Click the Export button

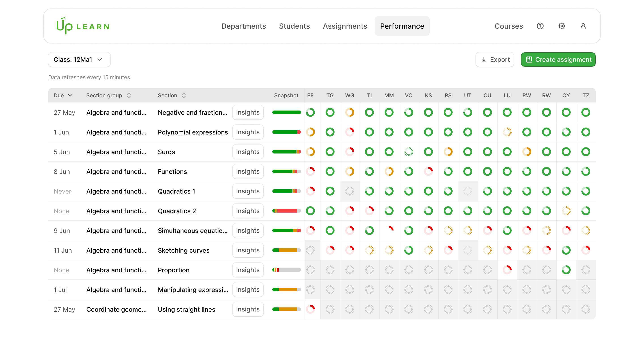[494, 60]
